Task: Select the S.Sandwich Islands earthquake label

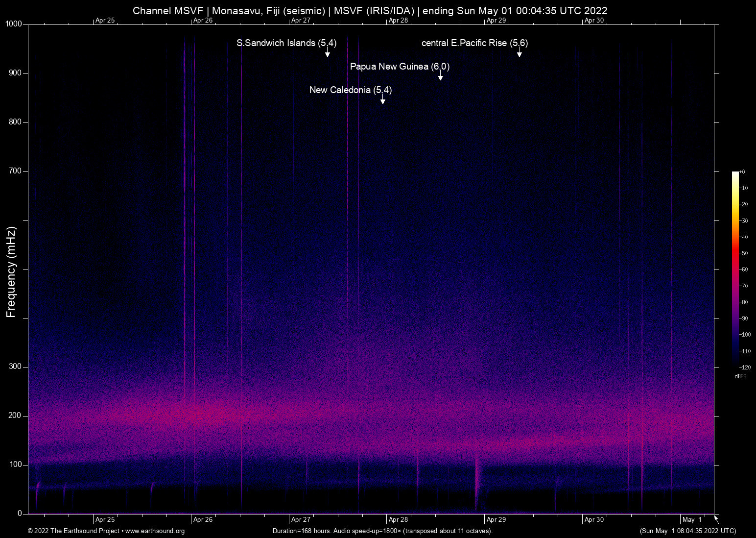Action: click(x=286, y=43)
